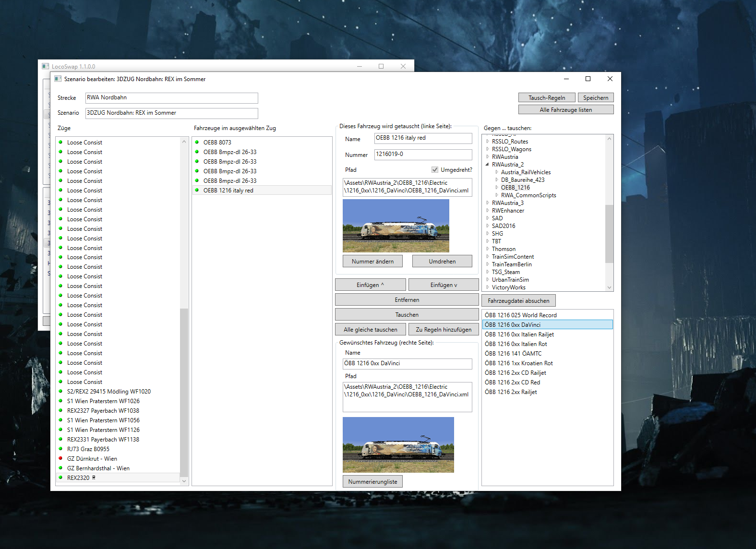This screenshot has height=549, width=756.
Task: Click the window icon in Szenario bearbeiten title bar
Action: 58,79
